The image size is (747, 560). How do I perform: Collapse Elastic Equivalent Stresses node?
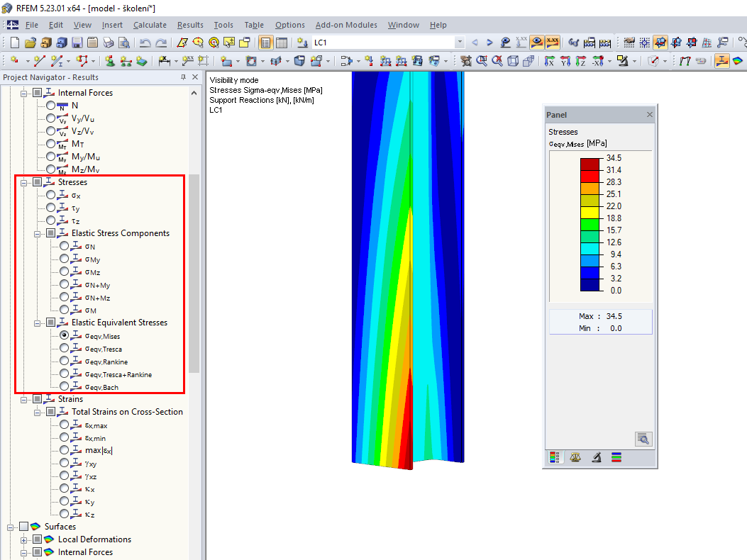tap(37, 323)
